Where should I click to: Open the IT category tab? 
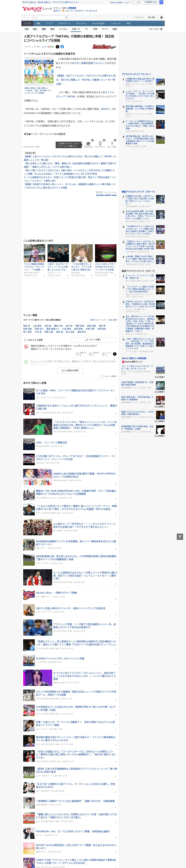pyautogui.click(x=86, y=29)
